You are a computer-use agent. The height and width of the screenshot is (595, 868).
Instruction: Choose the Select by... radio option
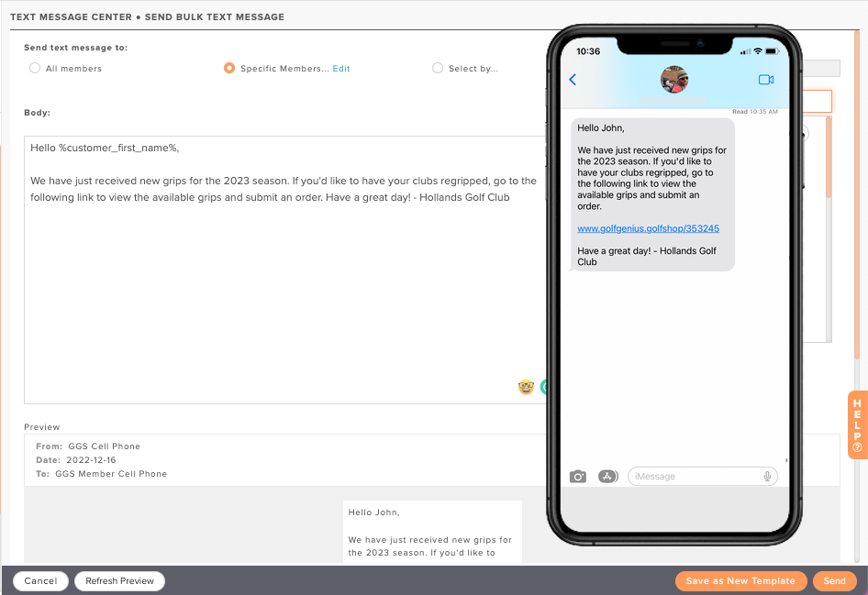[x=438, y=68]
